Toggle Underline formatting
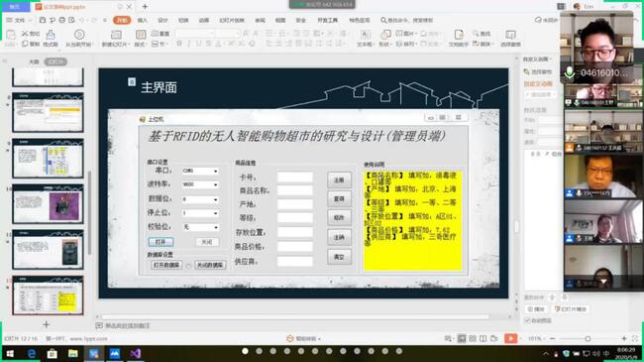 (x=199, y=44)
